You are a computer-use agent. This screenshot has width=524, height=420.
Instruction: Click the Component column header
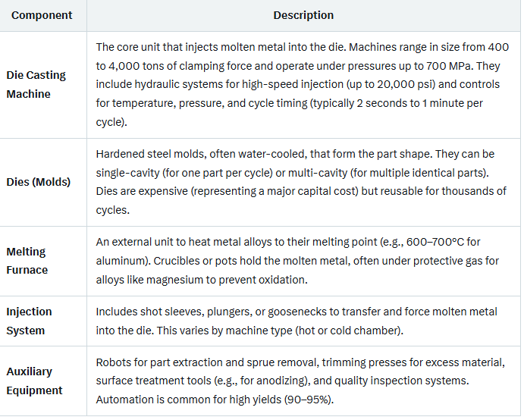42,15
